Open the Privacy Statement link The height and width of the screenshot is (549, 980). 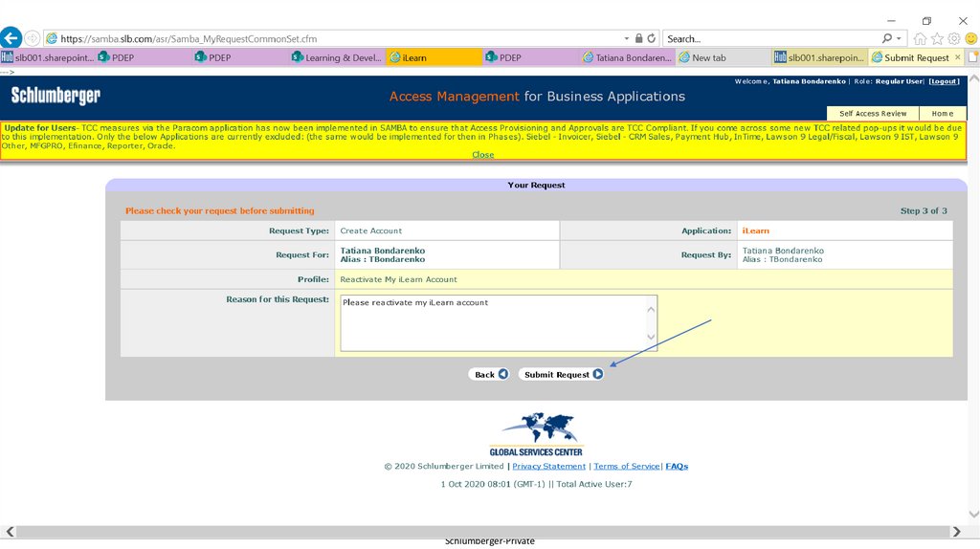tap(548, 466)
